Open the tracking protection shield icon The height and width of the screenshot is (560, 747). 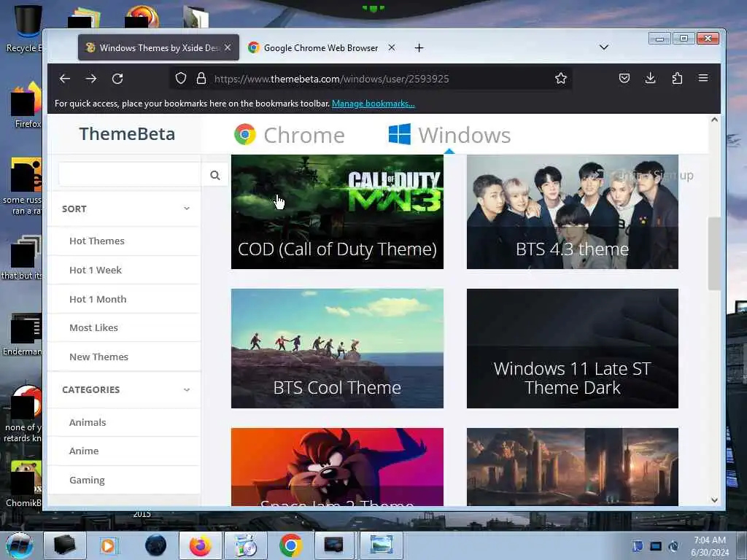(x=181, y=79)
